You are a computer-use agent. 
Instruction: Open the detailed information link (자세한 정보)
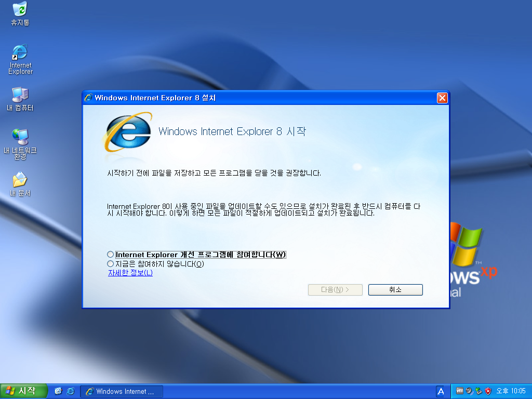tap(130, 273)
